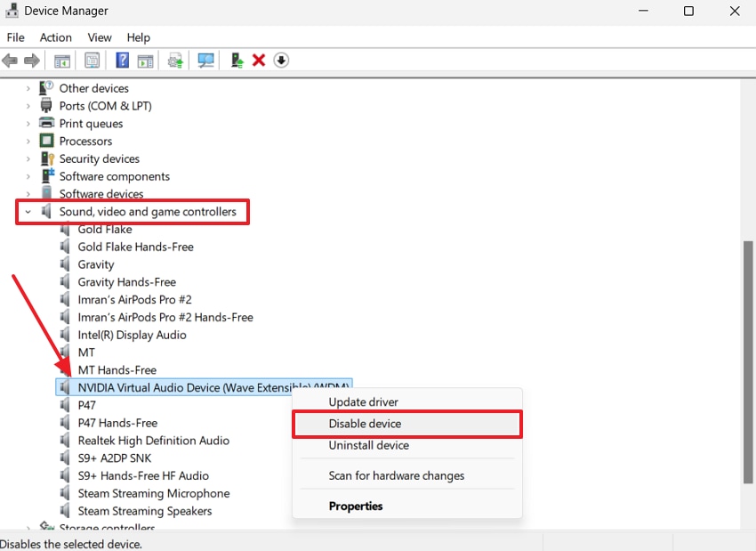Select the P47 Hands-Free device
756x551 pixels.
pyautogui.click(x=117, y=423)
